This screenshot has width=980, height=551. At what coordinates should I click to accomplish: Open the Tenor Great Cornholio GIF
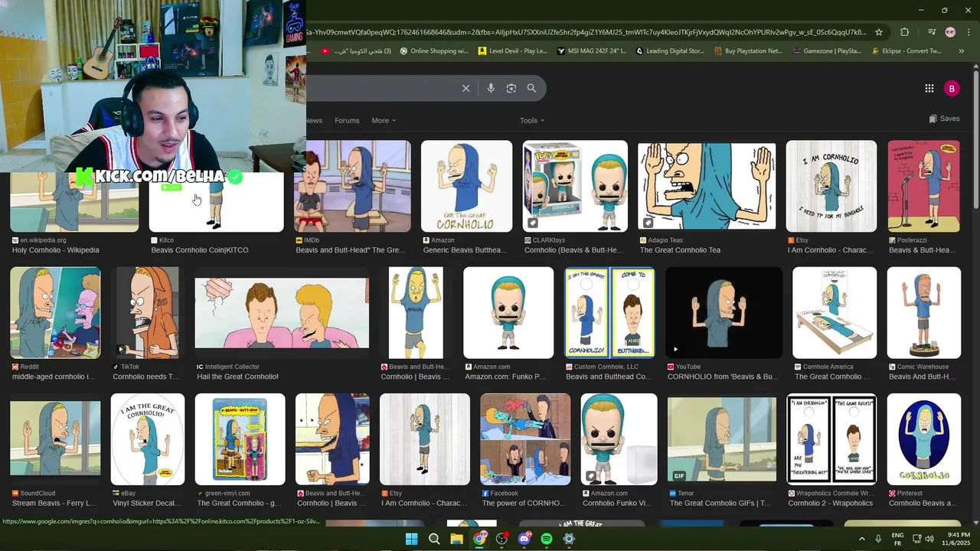721,439
